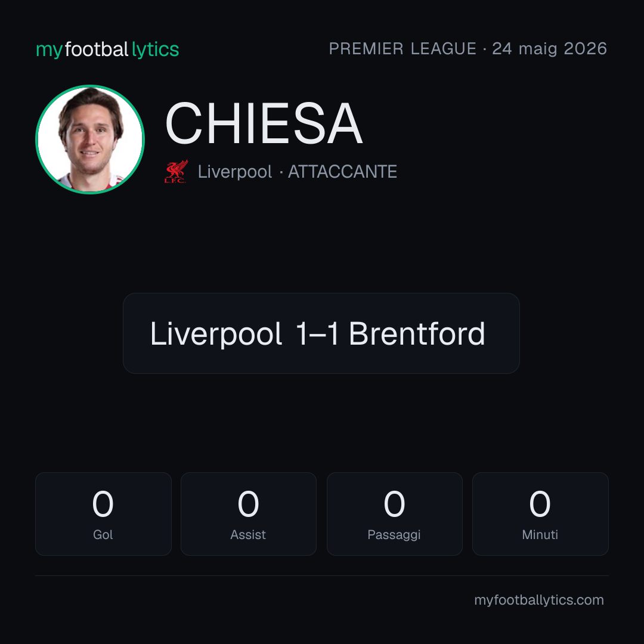Click the Assist stat card

tap(249, 514)
